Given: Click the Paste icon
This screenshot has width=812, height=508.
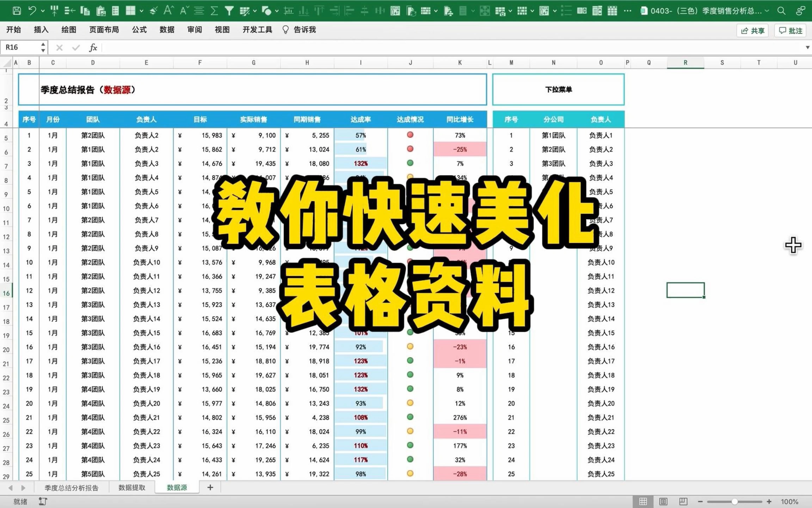Looking at the screenshot, I should coord(101,11).
